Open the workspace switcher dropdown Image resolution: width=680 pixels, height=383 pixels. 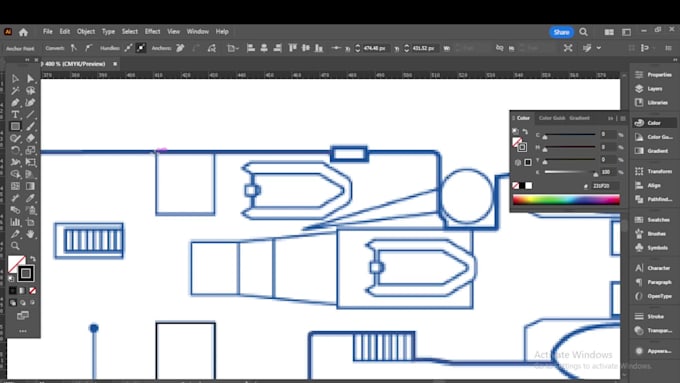pyautogui.click(x=626, y=32)
